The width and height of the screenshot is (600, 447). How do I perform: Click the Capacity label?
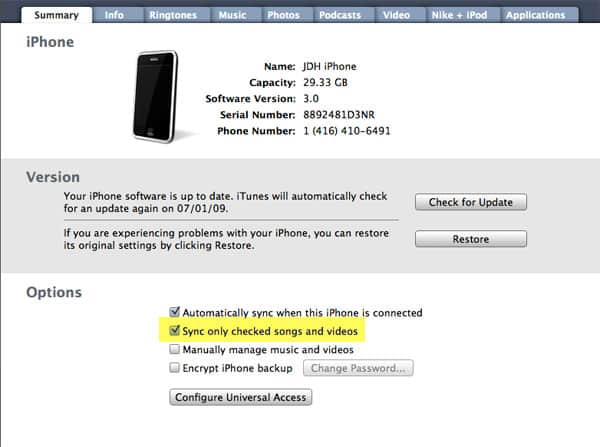click(272, 83)
